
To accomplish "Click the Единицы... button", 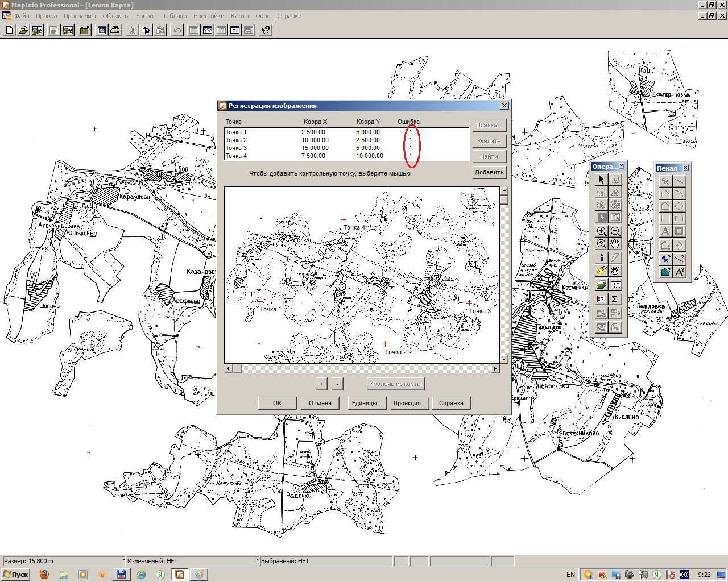I will tap(366, 403).
